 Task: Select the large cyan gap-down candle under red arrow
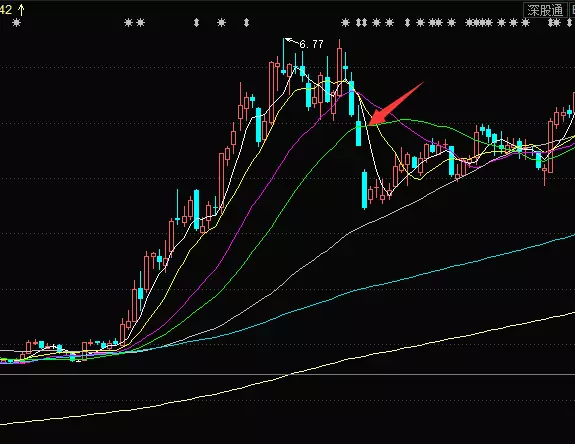tap(364, 189)
